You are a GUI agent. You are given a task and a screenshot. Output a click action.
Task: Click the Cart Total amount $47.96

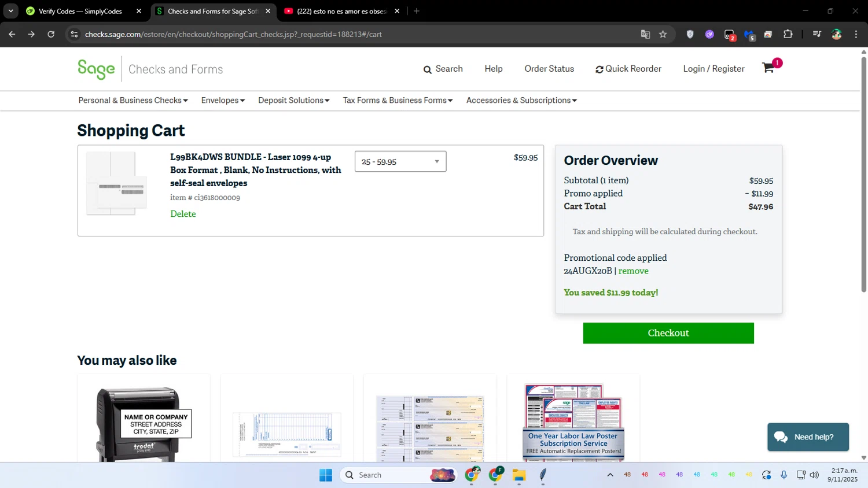[760, 206]
